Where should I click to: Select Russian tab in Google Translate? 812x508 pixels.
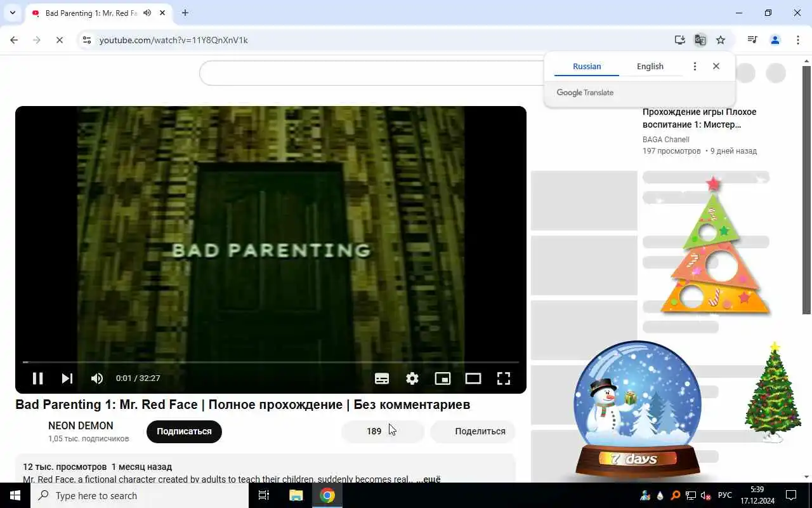coord(587,66)
